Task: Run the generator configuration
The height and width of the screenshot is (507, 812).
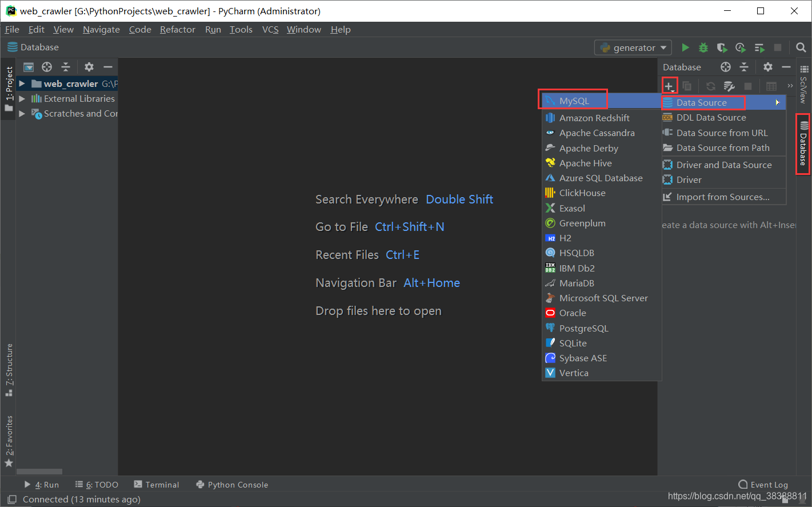Action: (685, 47)
